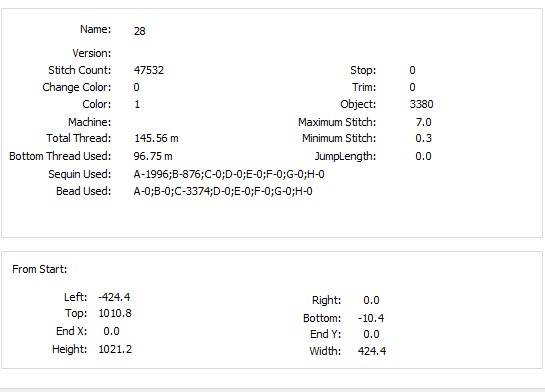This screenshot has height=392, width=545.
Task: Select the Stitch Count value 47532
Action: [149, 70]
